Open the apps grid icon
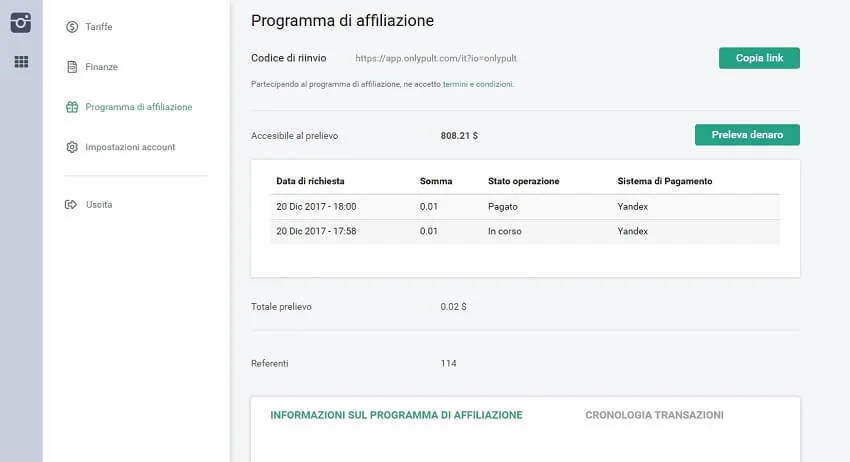The width and height of the screenshot is (850, 462). pyautogui.click(x=21, y=62)
